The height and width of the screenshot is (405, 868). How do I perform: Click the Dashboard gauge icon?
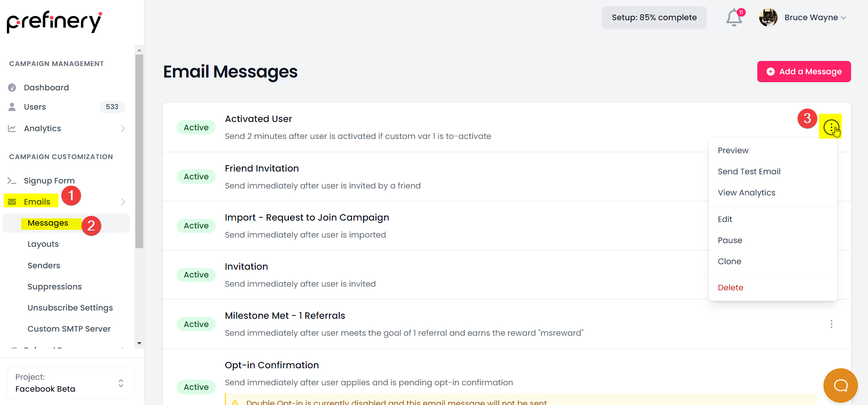(12, 88)
